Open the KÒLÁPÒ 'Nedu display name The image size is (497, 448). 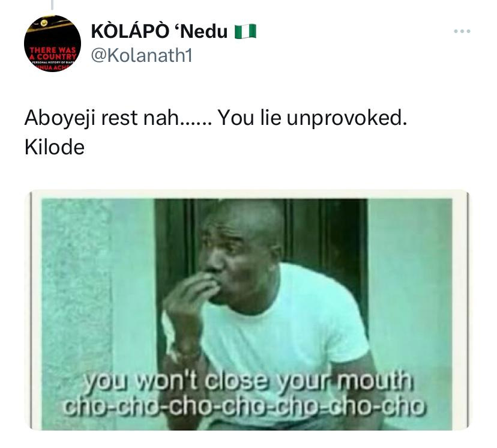159,31
